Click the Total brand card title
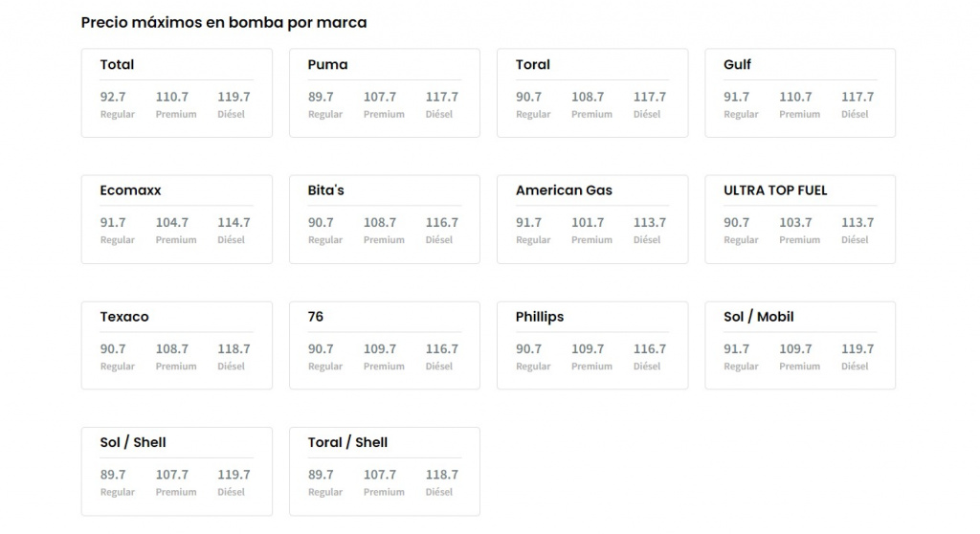Image resolution: width=980 pixels, height=534 pixels. point(117,65)
